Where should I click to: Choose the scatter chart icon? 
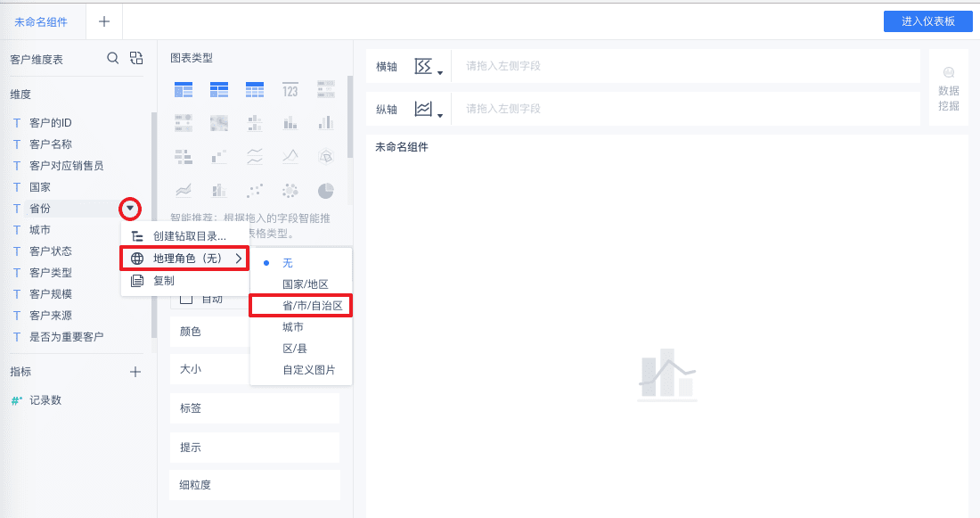pyautogui.click(x=255, y=190)
